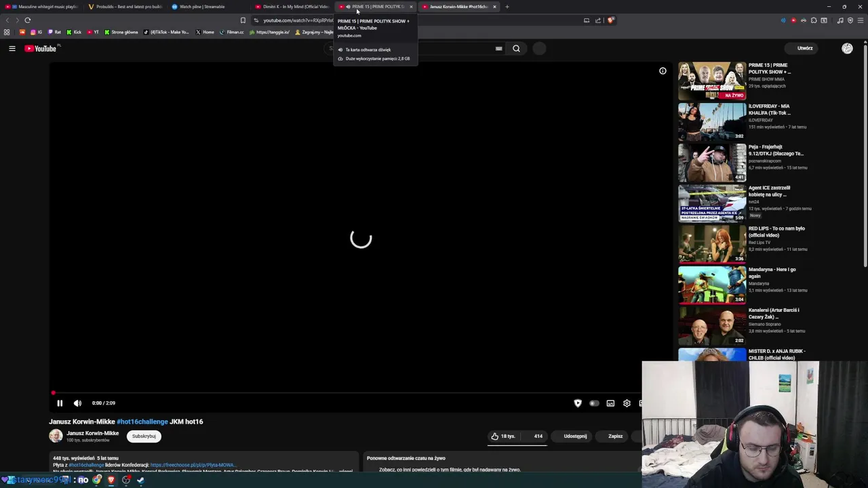Click the voice search microphone button
The image size is (868, 488).
(539, 48)
